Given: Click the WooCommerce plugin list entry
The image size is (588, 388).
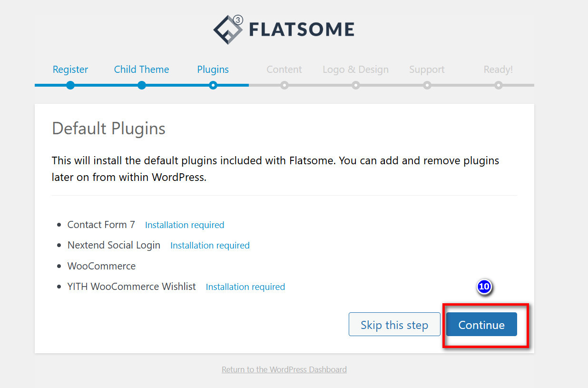Looking at the screenshot, I should click(101, 266).
